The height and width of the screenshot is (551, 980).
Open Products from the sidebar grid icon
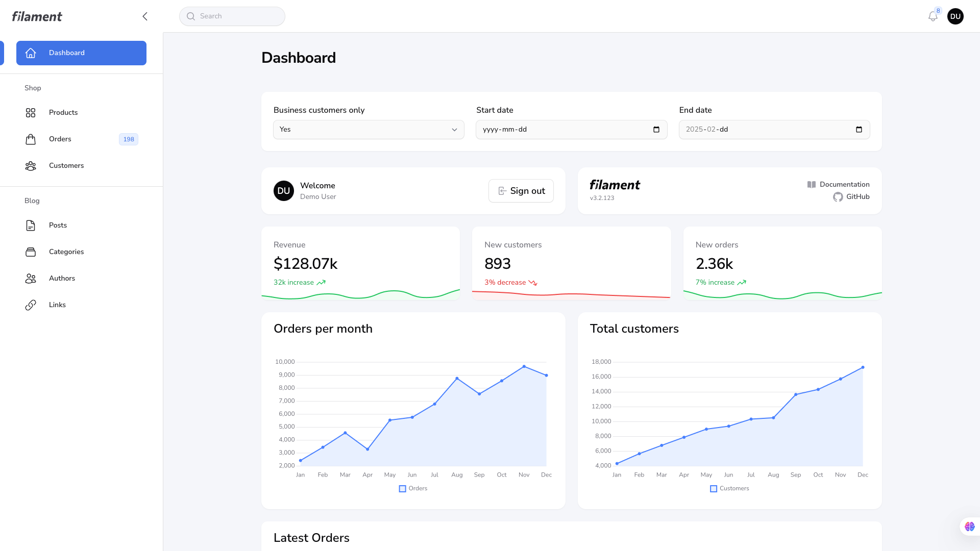31,113
